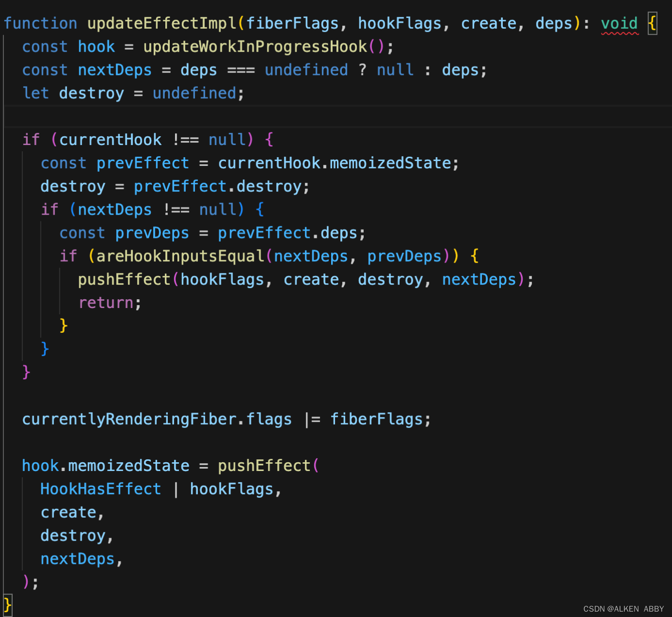Click the final yellow closing brace of function

(8, 605)
